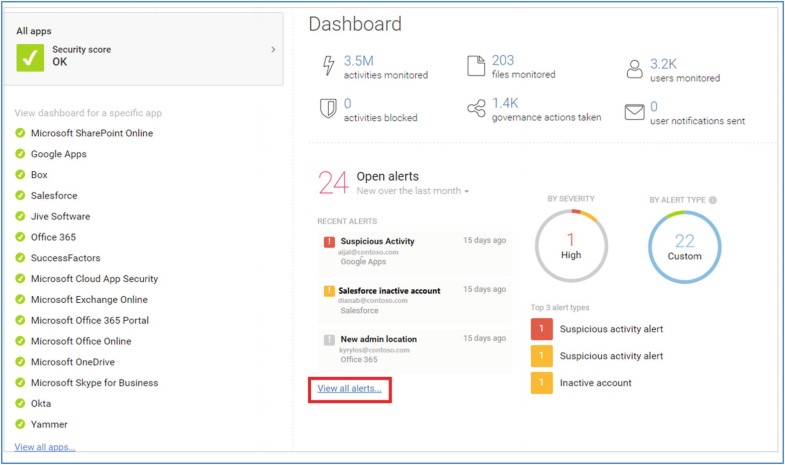Screen dimensions: 785x465
Task: Open the New admin location alert
Action: pyautogui.click(x=415, y=349)
